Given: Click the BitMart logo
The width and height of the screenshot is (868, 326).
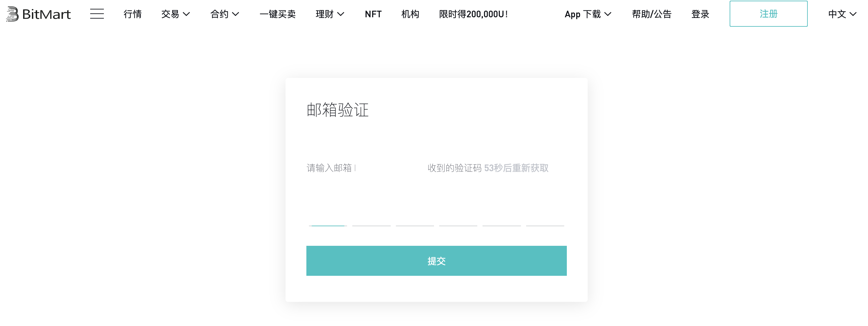Looking at the screenshot, I should 38,14.
